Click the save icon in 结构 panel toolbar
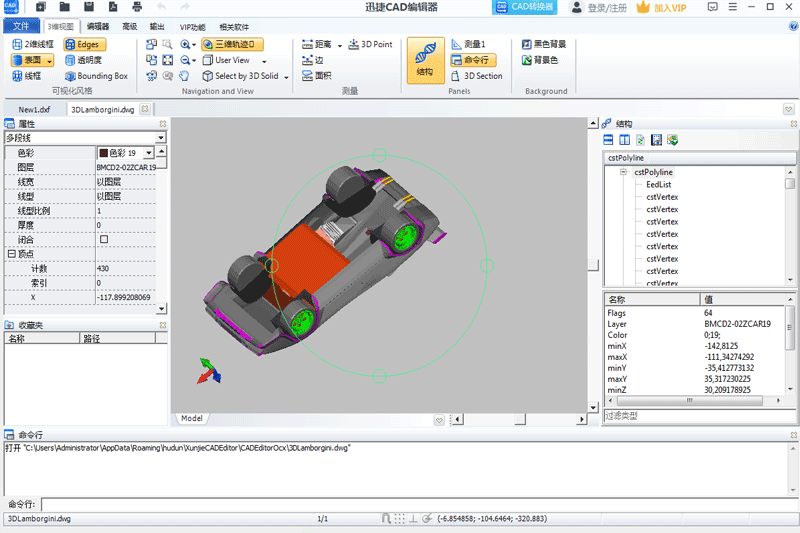The height and width of the screenshot is (533, 800). (657, 140)
